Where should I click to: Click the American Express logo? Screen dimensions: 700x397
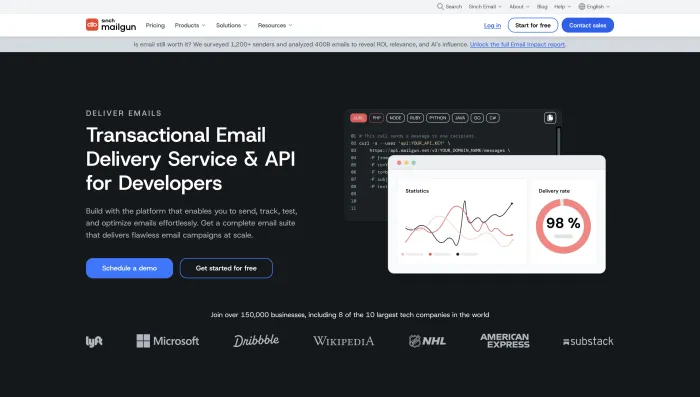pyautogui.click(x=505, y=341)
